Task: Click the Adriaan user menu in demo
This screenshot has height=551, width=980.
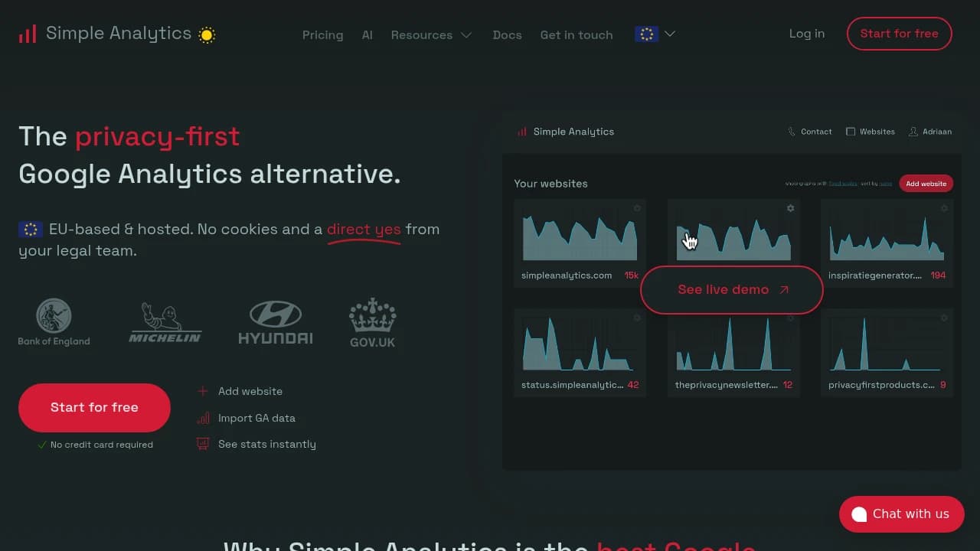Action: coord(930,132)
